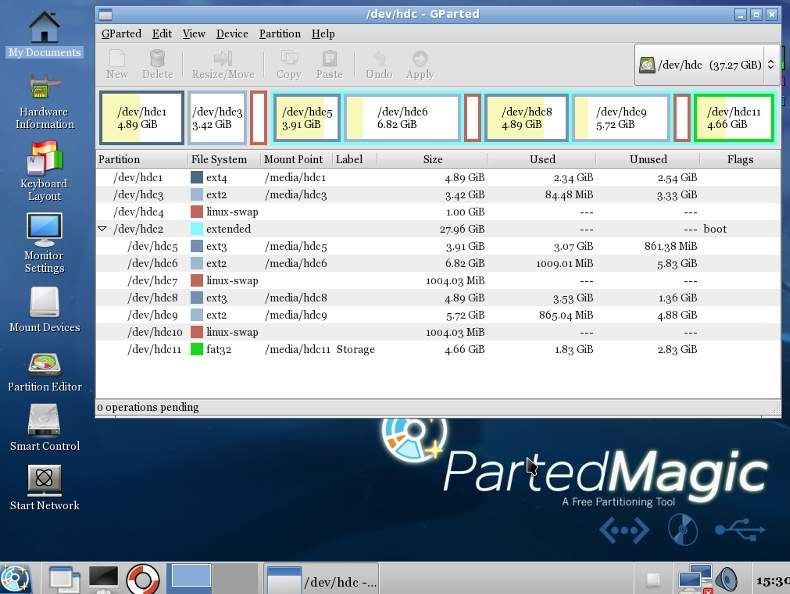Screen dimensions: 790x594
Task: Click the device selector up/down arrows
Action: (771, 64)
